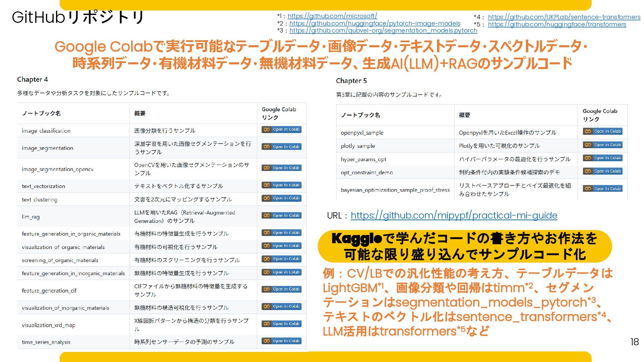Open Colab badge for image_segmentation row
This screenshot has width=644, height=362.
click(x=281, y=147)
